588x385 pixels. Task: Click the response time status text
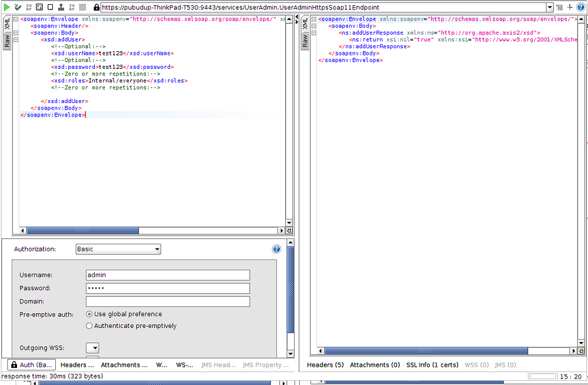click(52, 376)
